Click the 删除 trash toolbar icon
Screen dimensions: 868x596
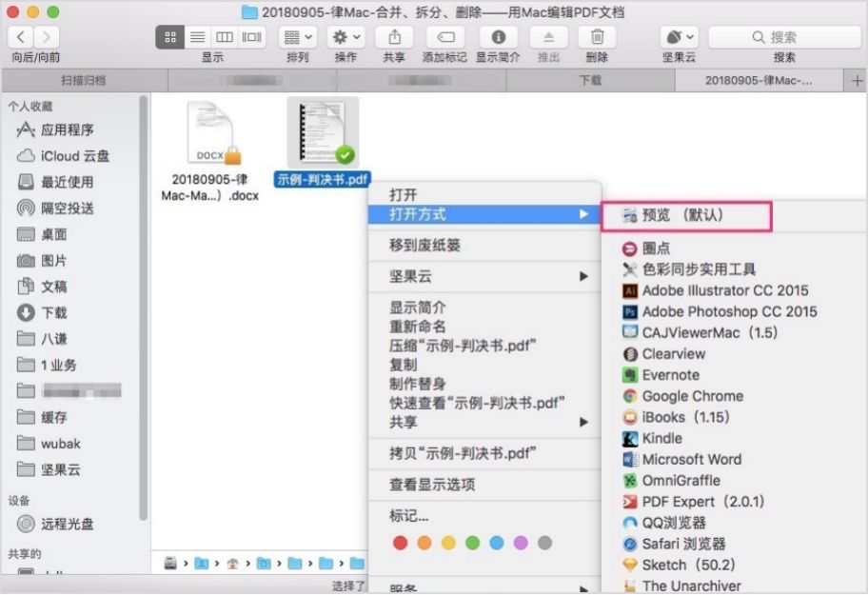coord(597,37)
